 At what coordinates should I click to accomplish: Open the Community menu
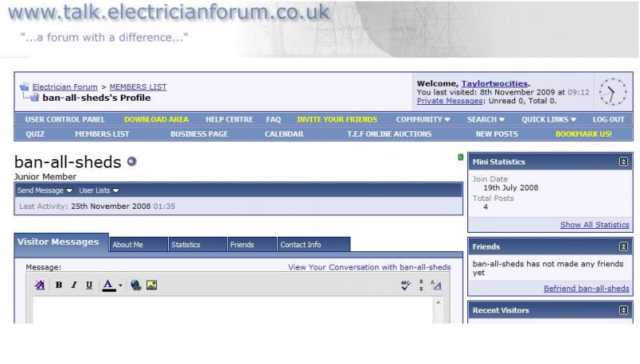422,119
